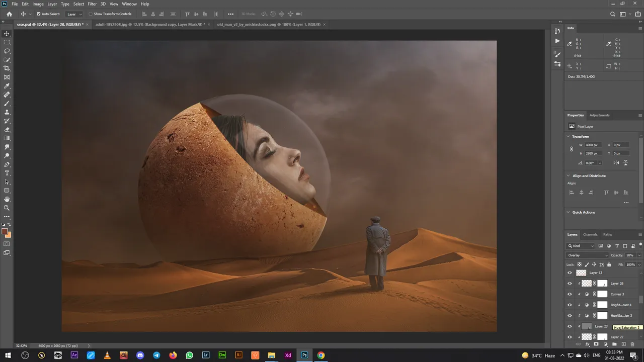
Task: Click more align options dots in Properties
Action: tap(626, 203)
